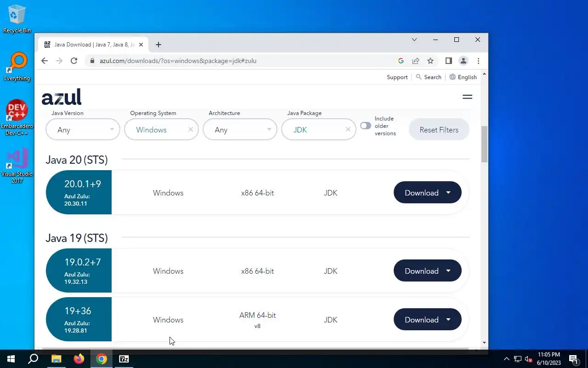Click the Java 20 (STS) heading
The image size is (588, 368).
pos(77,160)
